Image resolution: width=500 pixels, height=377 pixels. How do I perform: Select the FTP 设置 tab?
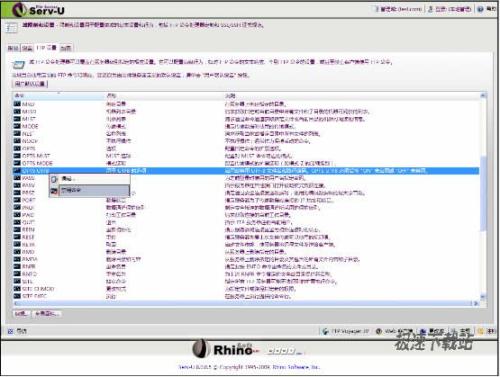(x=46, y=48)
